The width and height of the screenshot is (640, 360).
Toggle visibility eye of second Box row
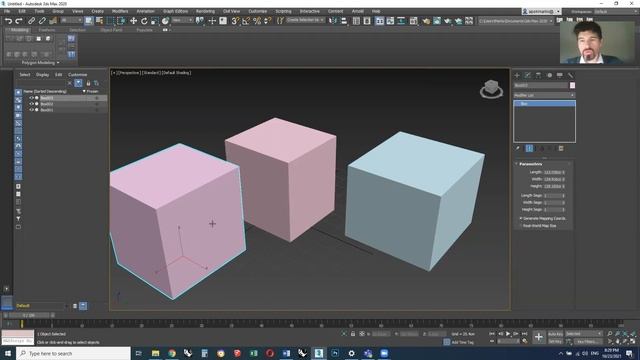(x=31, y=104)
